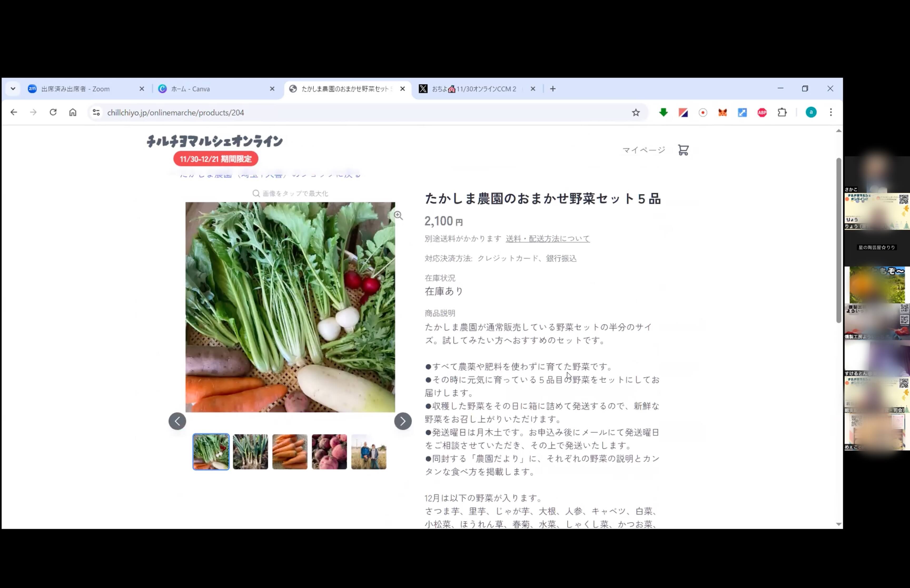Show previous product image with left arrow

point(177,421)
